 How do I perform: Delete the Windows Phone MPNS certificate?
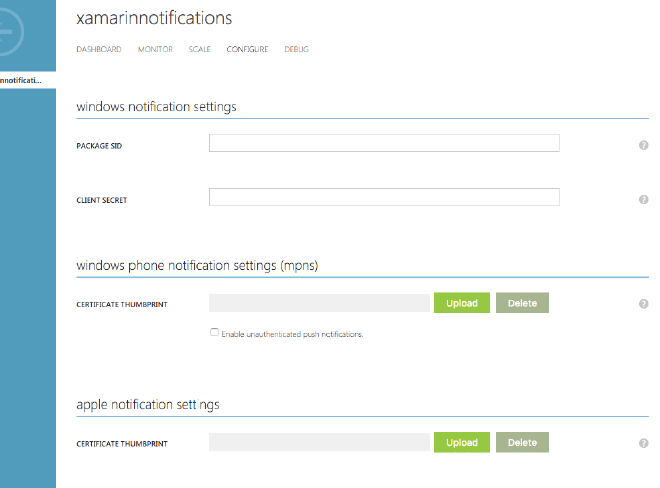coord(522,303)
